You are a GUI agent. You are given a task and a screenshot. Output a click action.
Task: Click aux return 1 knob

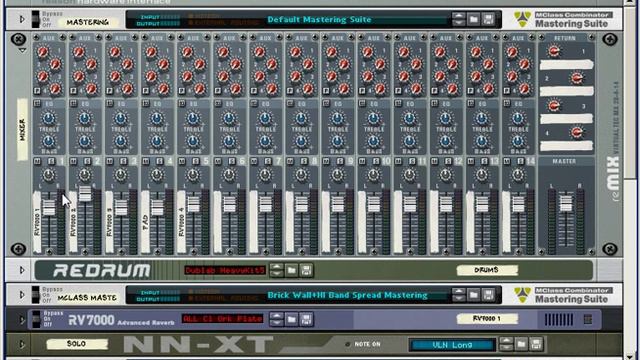click(x=554, y=51)
